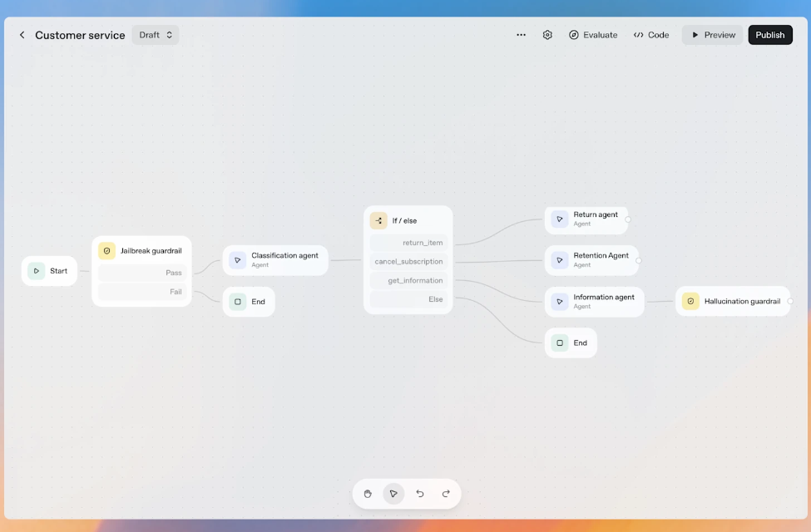The height and width of the screenshot is (532, 811).
Task: Select the hand pan tool
Action: [368, 494]
